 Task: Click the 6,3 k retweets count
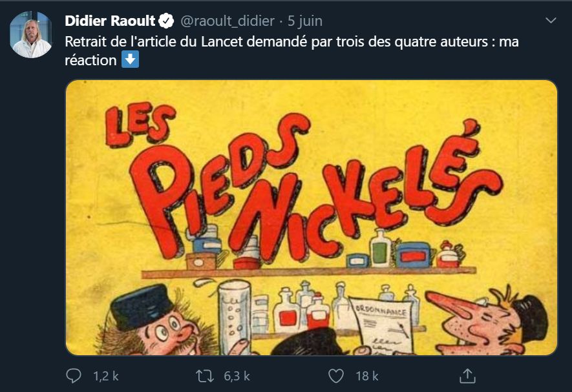click(237, 375)
